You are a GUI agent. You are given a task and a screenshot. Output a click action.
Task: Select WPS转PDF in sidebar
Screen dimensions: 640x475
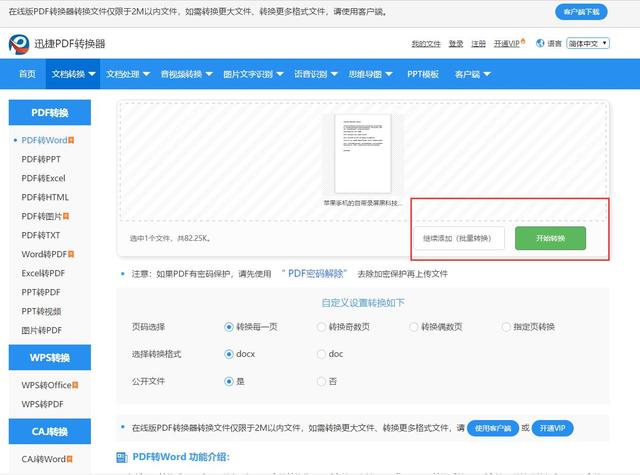click(42, 404)
